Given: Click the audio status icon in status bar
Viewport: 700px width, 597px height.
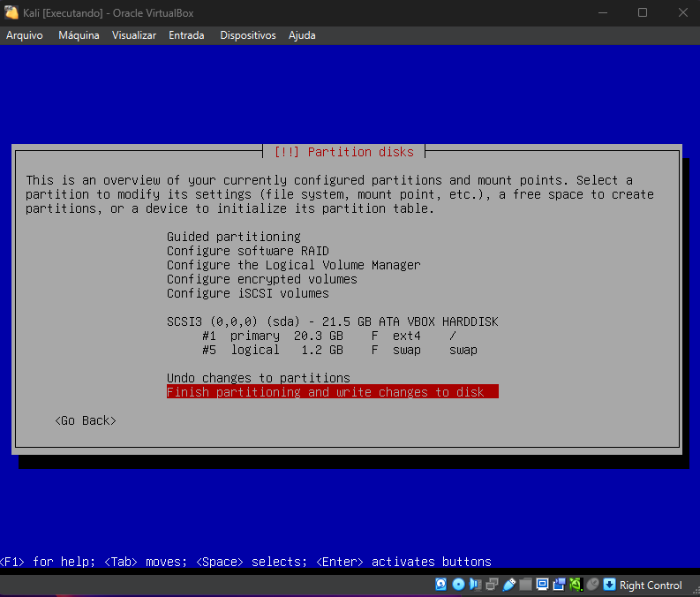Looking at the screenshot, I should click(476, 585).
